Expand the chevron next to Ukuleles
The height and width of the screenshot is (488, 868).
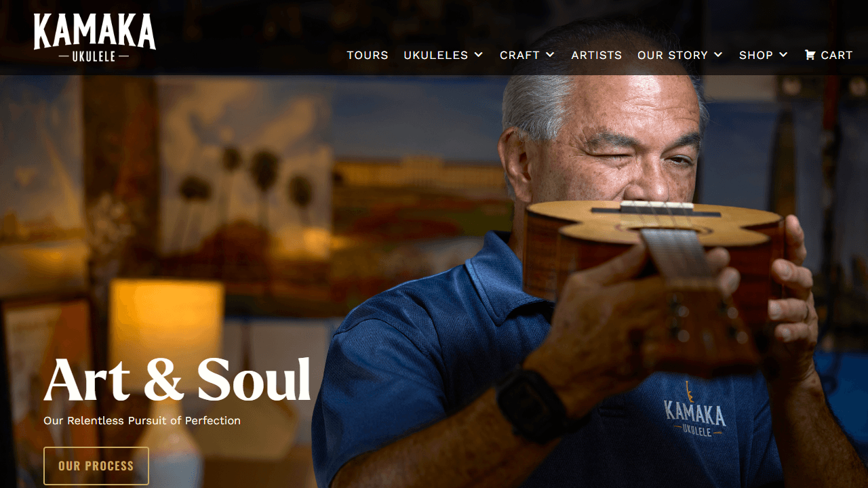point(479,55)
